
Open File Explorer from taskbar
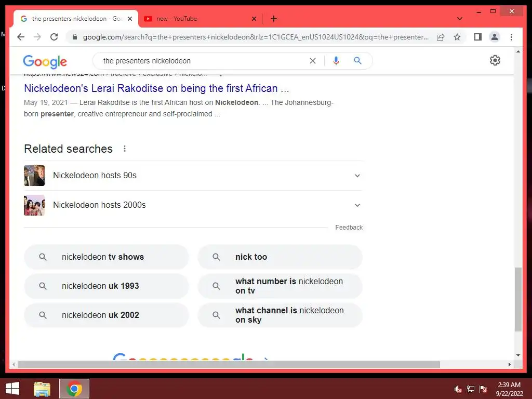pyautogui.click(x=42, y=389)
